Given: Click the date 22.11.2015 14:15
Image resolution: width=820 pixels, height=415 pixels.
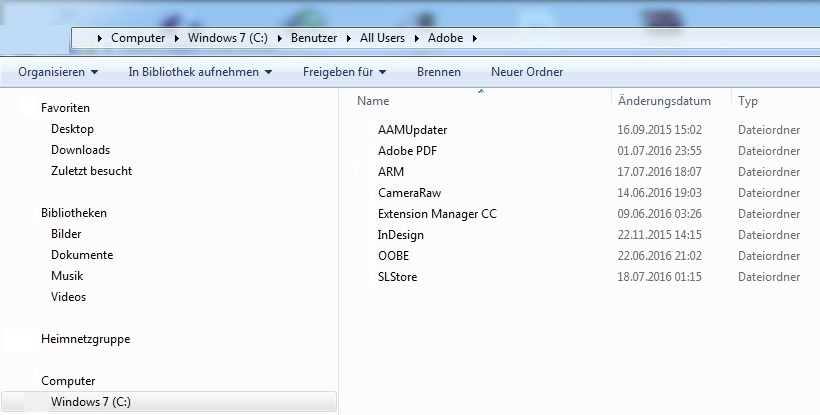Looking at the screenshot, I should click(659, 235).
